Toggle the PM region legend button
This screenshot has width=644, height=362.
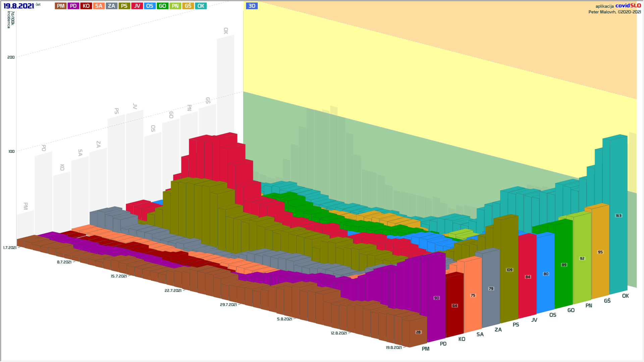tap(61, 6)
